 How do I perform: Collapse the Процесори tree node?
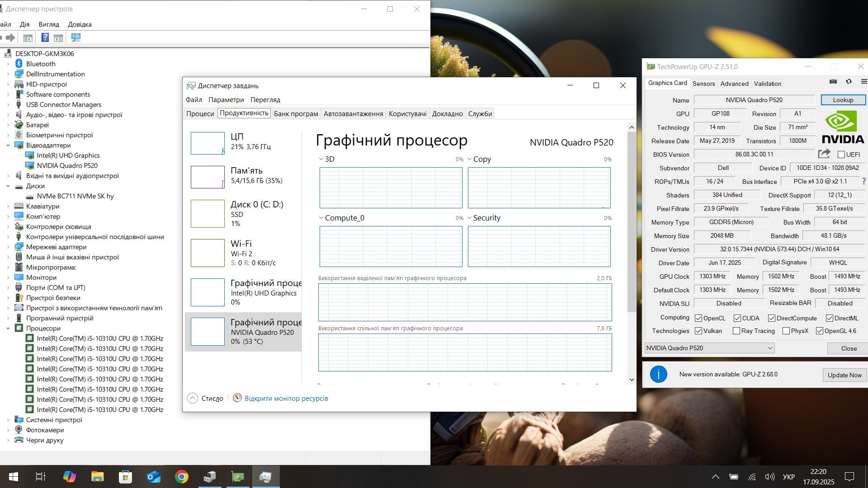click(x=8, y=328)
